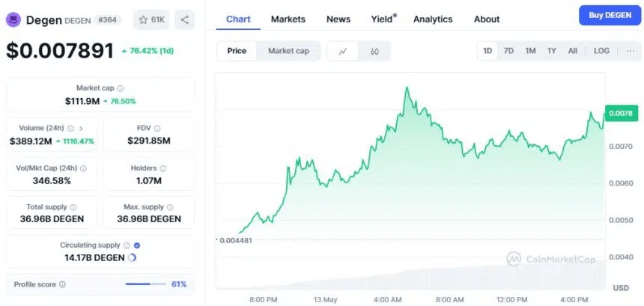Viewport: 644px width, 306px height.
Task: Click circulating supply verified badge
Action: click(x=136, y=245)
